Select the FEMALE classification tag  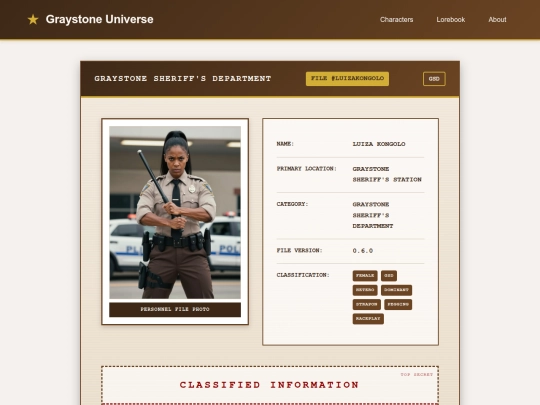point(365,276)
